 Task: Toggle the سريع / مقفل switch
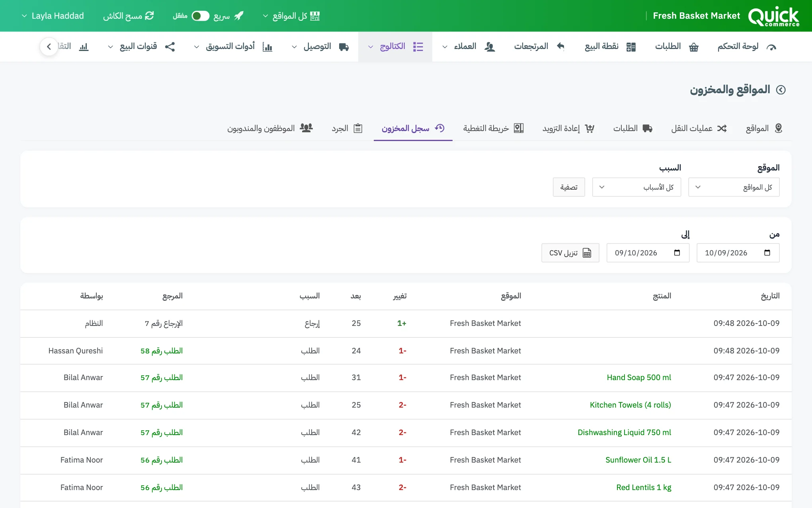click(200, 16)
